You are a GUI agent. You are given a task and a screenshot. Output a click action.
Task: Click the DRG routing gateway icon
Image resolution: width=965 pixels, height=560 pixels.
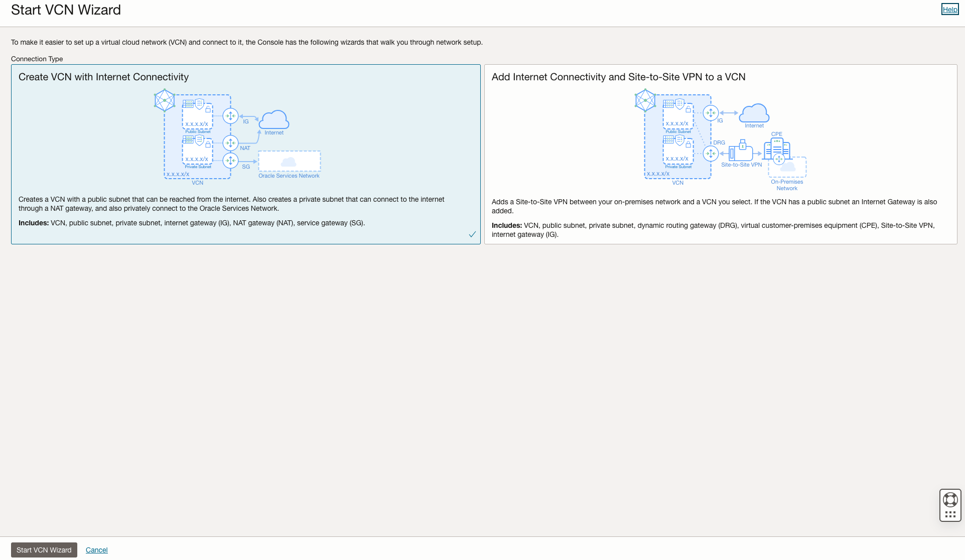[x=711, y=154]
